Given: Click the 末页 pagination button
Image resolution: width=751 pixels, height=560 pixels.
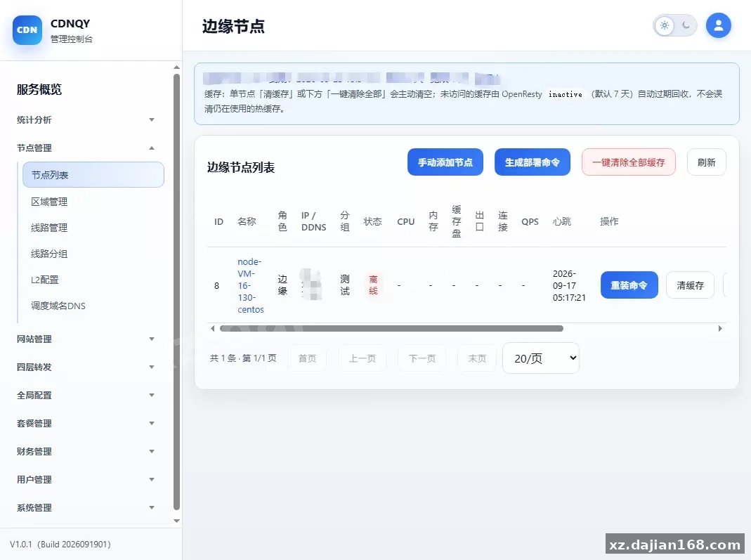Looking at the screenshot, I should (477, 358).
